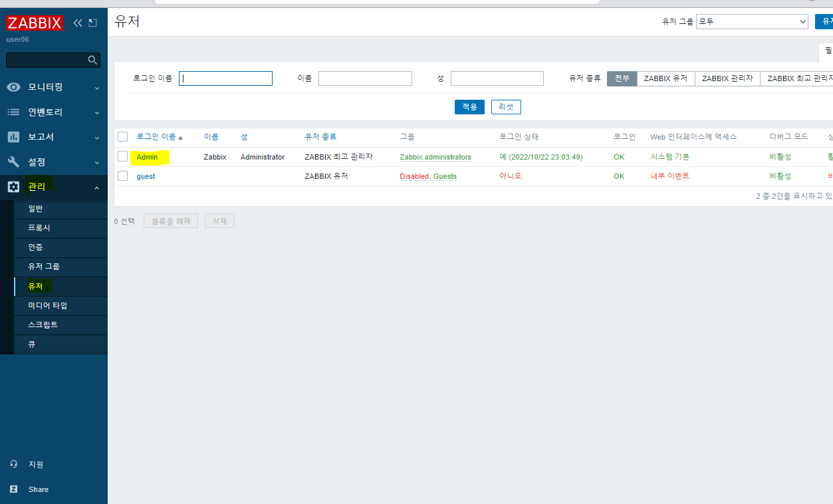Open the 큐 submenu item
The height and width of the screenshot is (504, 833).
(60, 344)
